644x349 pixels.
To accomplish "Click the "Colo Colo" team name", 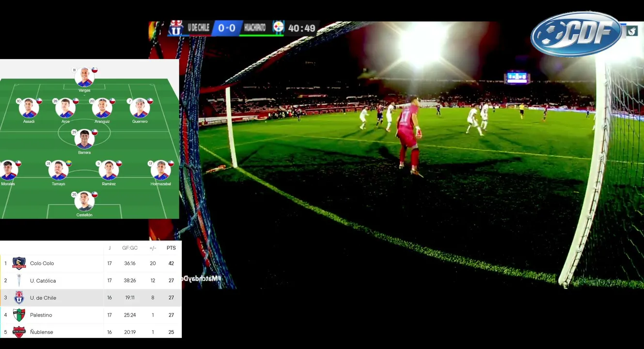I will point(42,263).
